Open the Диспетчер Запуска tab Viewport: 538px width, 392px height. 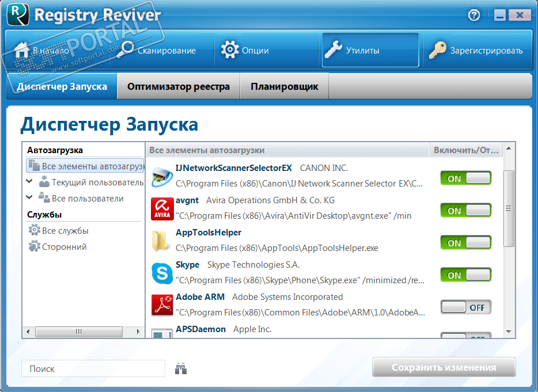pyautogui.click(x=62, y=86)
